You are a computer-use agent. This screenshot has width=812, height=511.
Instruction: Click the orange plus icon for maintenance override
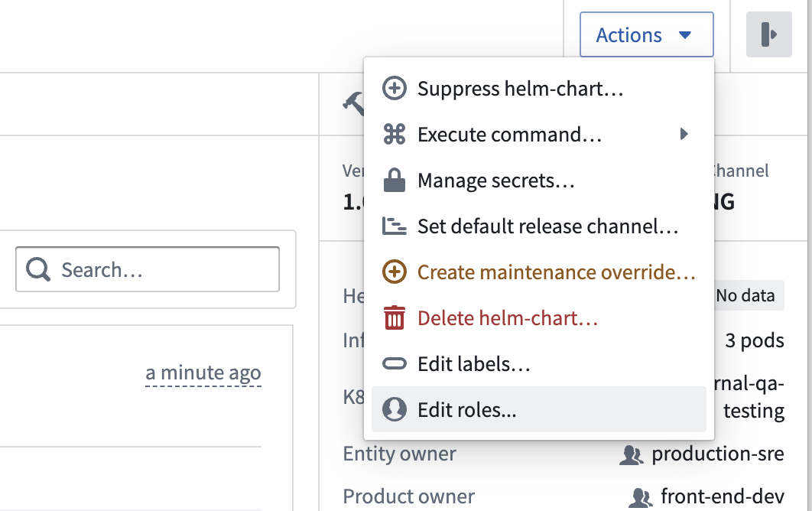pyautogui.click(x=394, y=272)
